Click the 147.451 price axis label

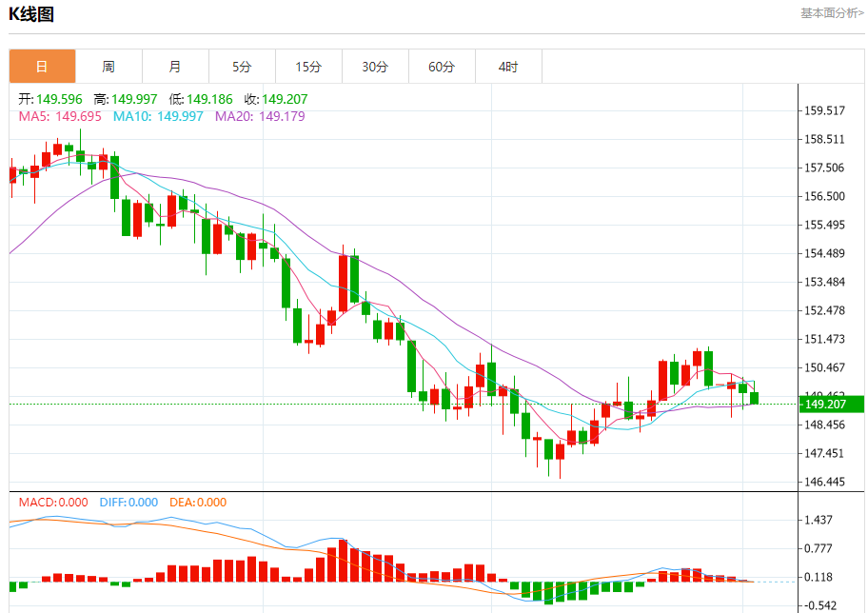click(824, 453)
